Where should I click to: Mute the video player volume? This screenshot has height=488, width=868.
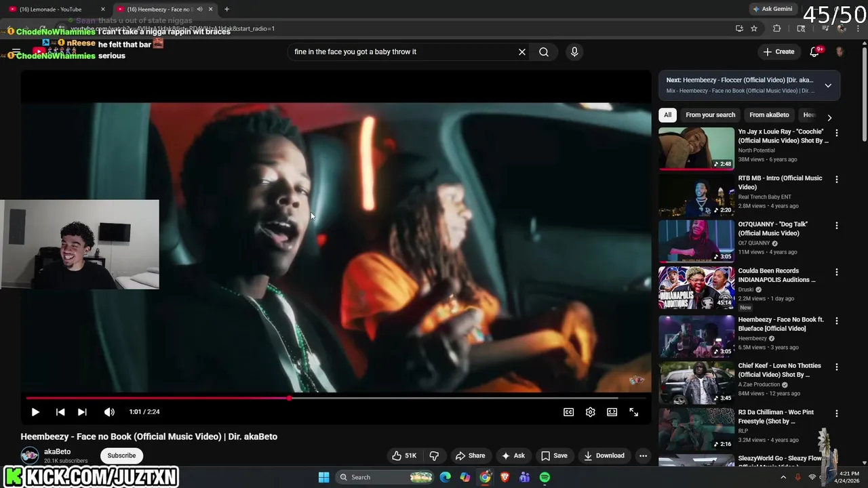click(109, 412)
